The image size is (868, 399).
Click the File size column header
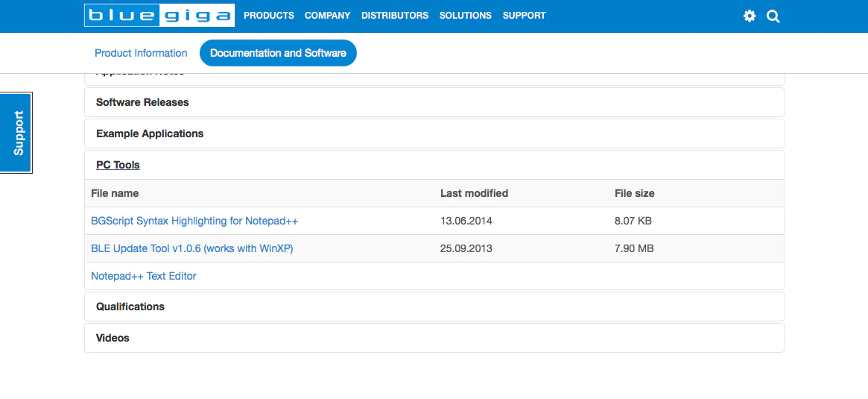[x=634, y=193]
